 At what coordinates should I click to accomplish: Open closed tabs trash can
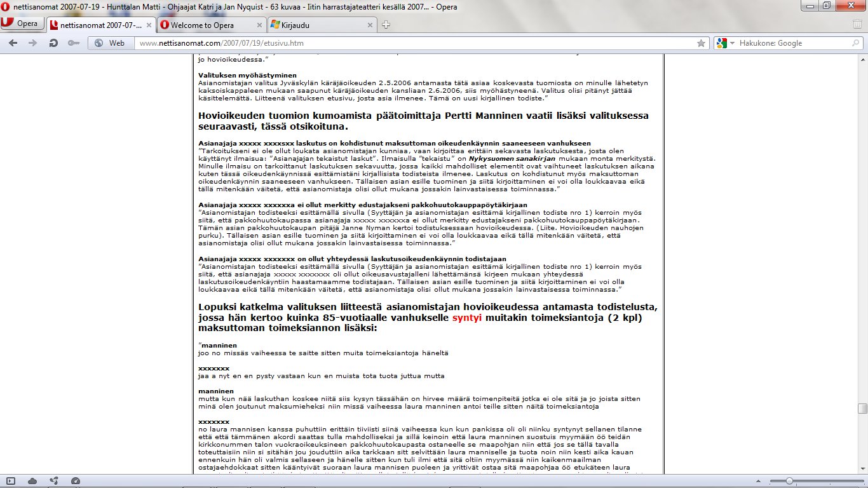[857, 24]
